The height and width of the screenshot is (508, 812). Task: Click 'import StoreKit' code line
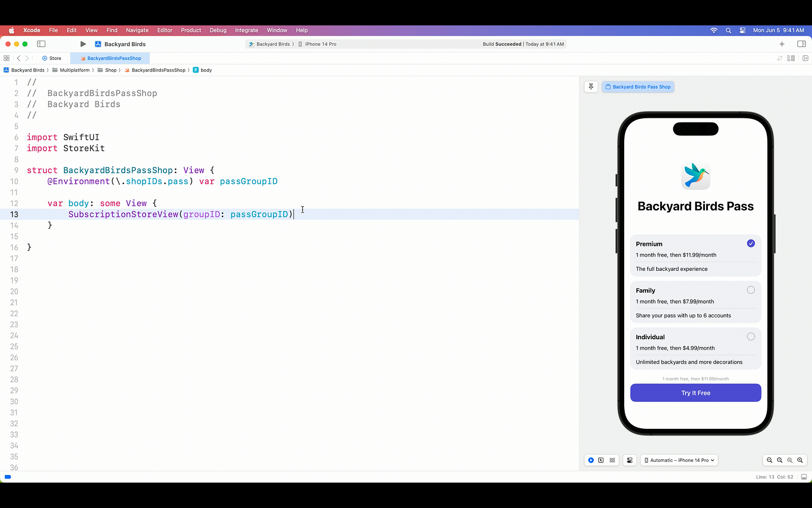coord(65,148)
